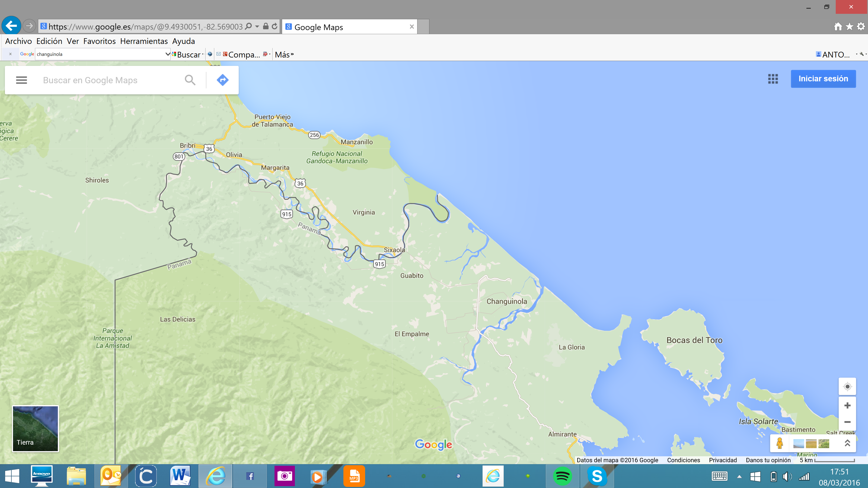Show hidden tray icons arrow
This screenshot has height=488, width=868.
(x=739, y=477)
